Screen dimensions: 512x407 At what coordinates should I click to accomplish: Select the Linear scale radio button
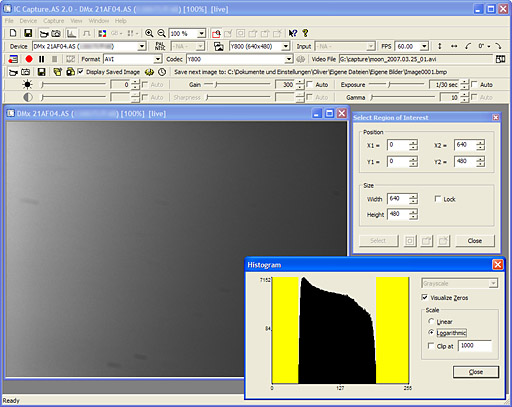click(x=431, y=321)
